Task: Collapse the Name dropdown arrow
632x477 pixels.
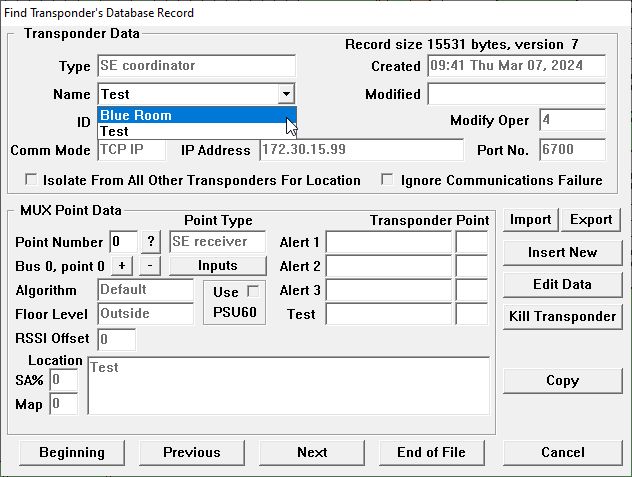Action: (286, 94)
